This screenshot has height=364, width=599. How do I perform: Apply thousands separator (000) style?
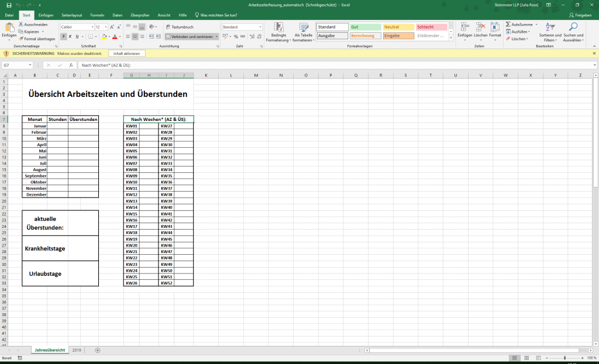(x=243, y=37)
